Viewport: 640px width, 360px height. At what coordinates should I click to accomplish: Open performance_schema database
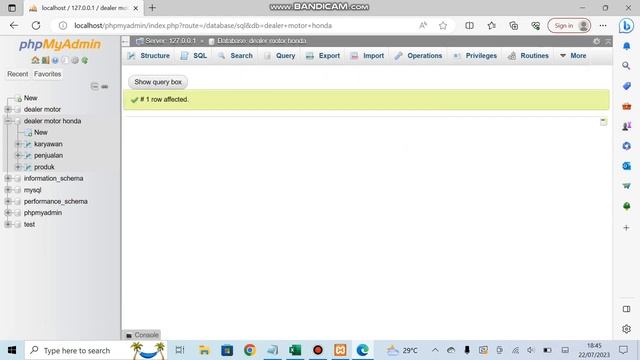[56, 201]
